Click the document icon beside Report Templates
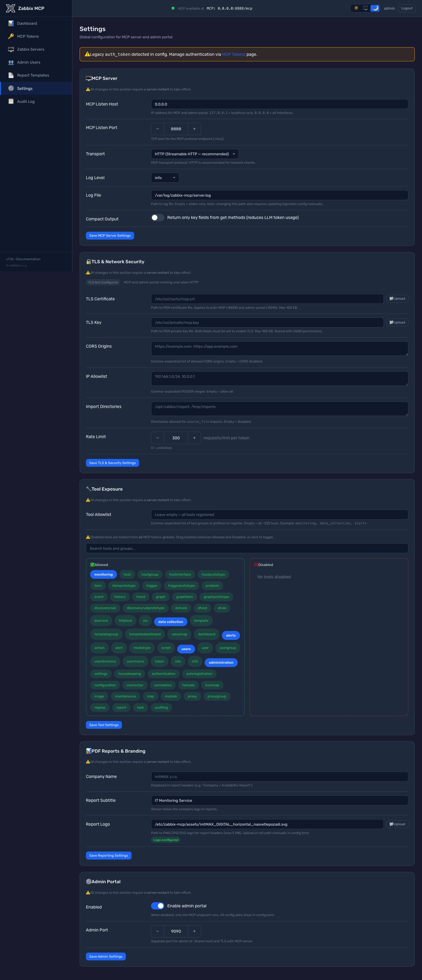The height and width of the screenshot is (980, 422). (x=11, y=75)
